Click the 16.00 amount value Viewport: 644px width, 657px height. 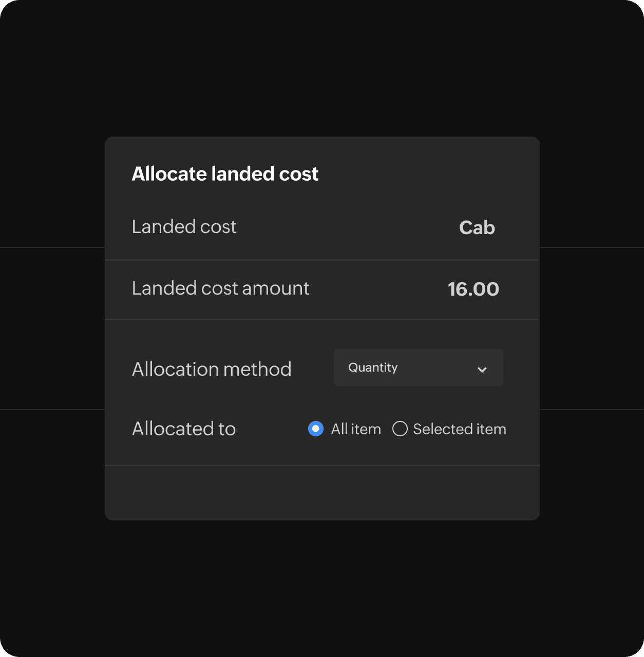click(x=473, y=289)
